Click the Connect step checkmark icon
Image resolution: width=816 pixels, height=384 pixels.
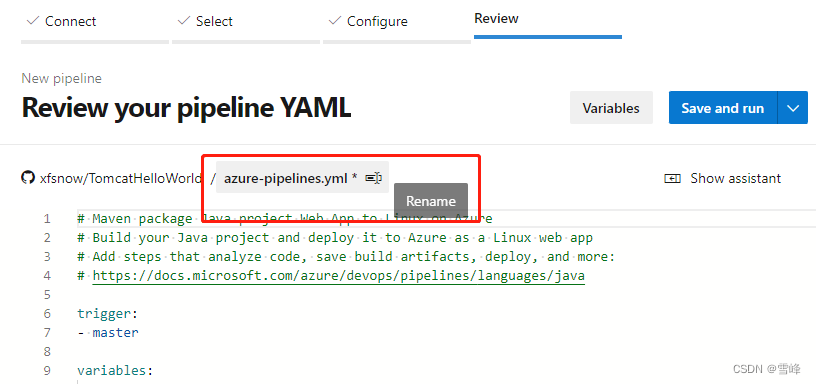(33, 21)
